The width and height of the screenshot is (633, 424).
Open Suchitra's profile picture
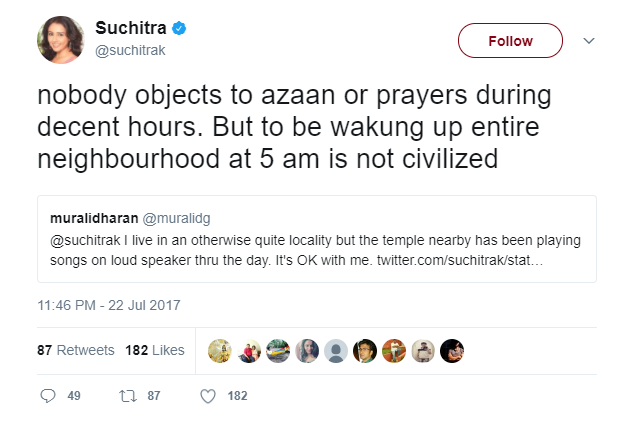[61, 40]
